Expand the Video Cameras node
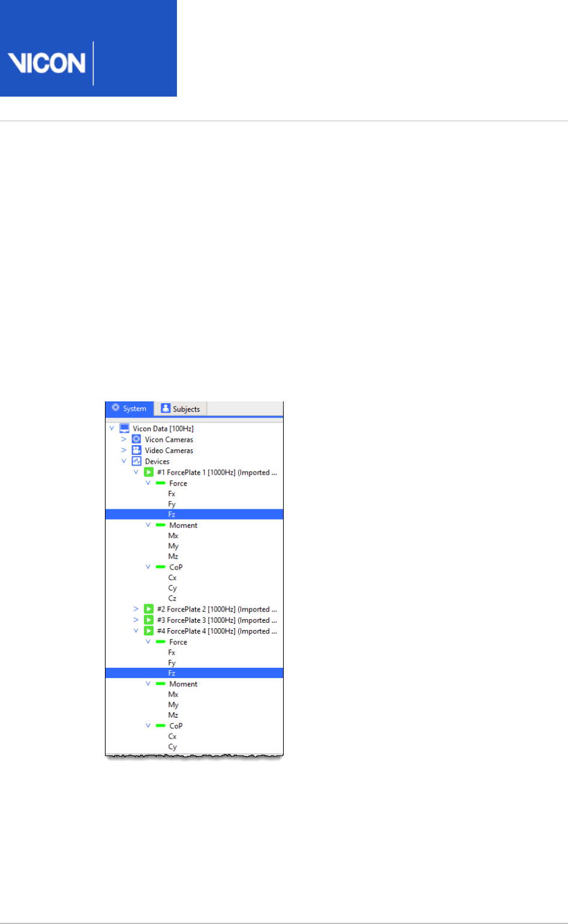The height and width of the screenshot is (924, 568). tap(124, 450)
